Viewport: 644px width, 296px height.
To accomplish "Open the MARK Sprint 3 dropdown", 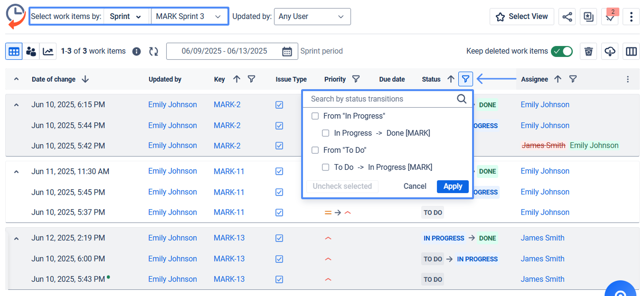I will pyautogui.click(x=189, y=16).
